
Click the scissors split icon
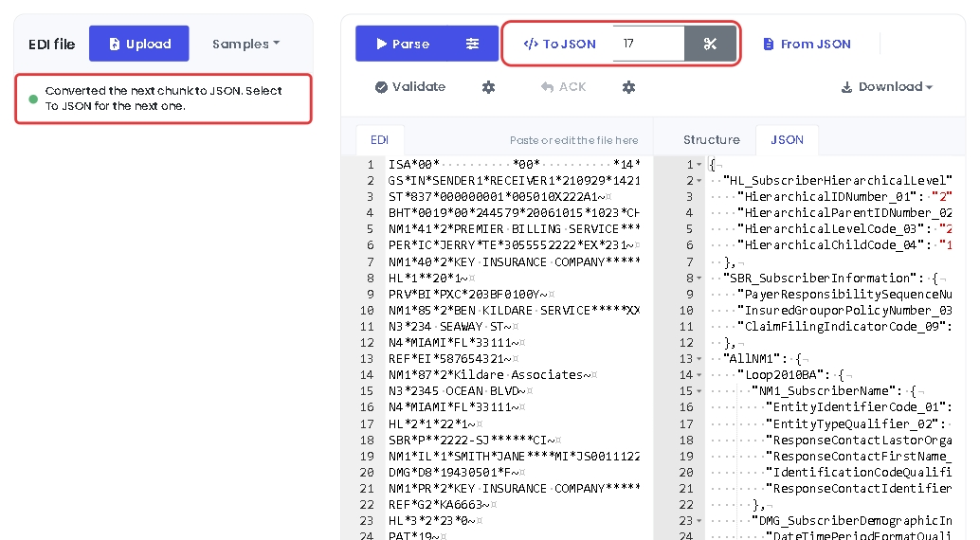710,44
